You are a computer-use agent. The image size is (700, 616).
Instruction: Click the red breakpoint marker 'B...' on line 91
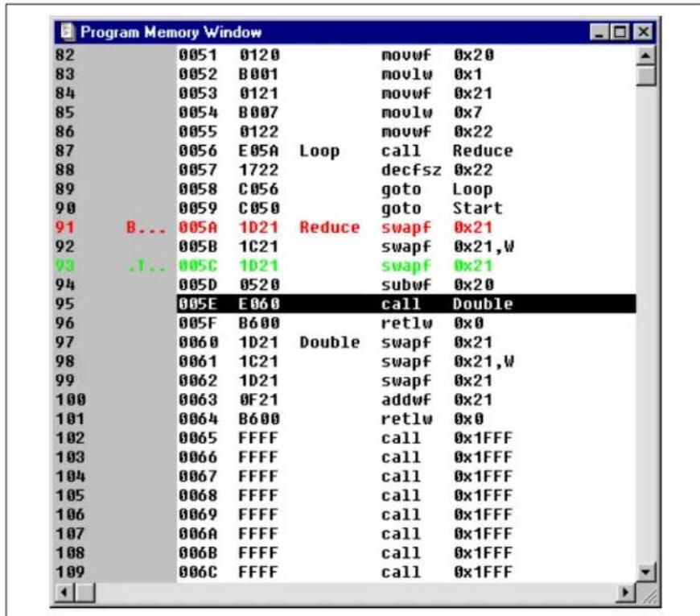[146, 227]
